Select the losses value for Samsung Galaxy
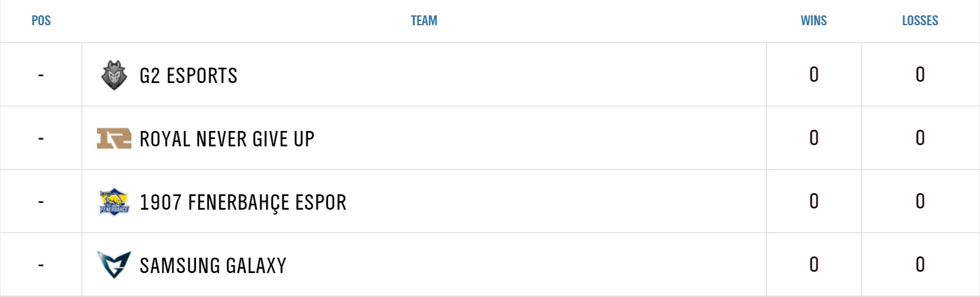Image resolution: width=980 pixels, height=297 pixels. pos(920,264)
